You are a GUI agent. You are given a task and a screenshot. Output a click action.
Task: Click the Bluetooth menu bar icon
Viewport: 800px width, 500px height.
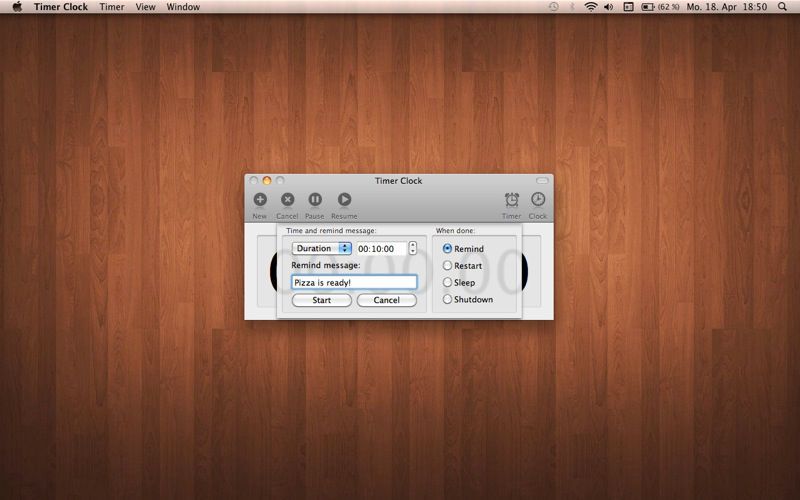572,7
